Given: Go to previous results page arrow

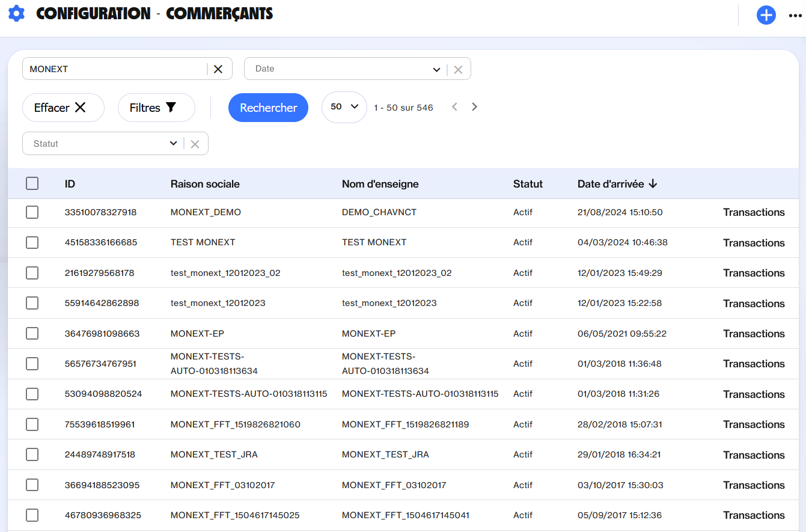Looking at the screenshot, I should [454, 107].
